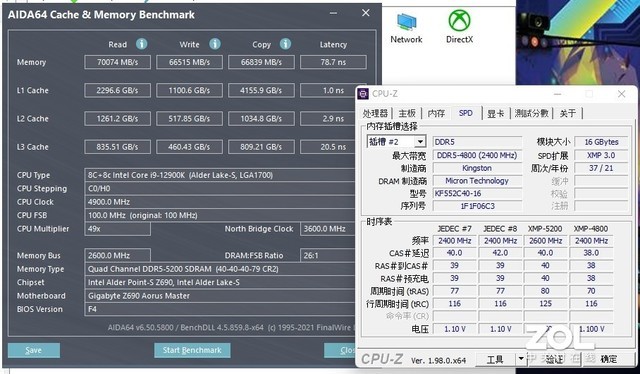Click the L3 Cache write value 460.43 GB/s
The image size is (640, 374).
coord(189,147)
